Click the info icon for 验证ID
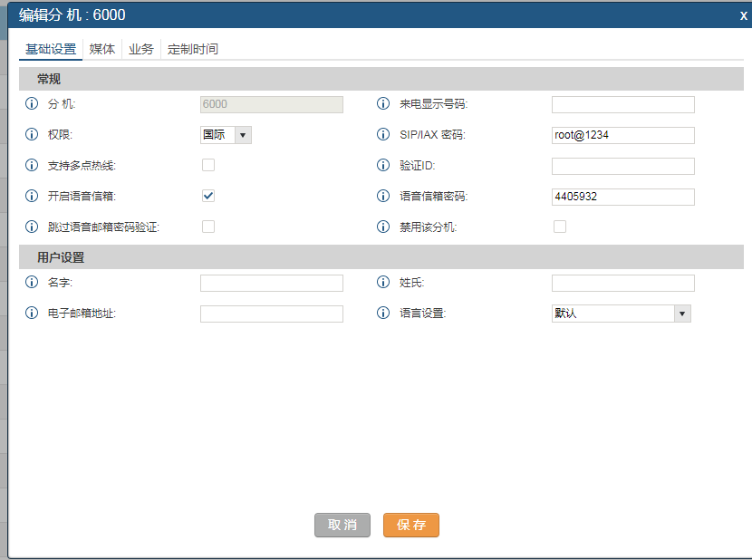 pos(383,166)
